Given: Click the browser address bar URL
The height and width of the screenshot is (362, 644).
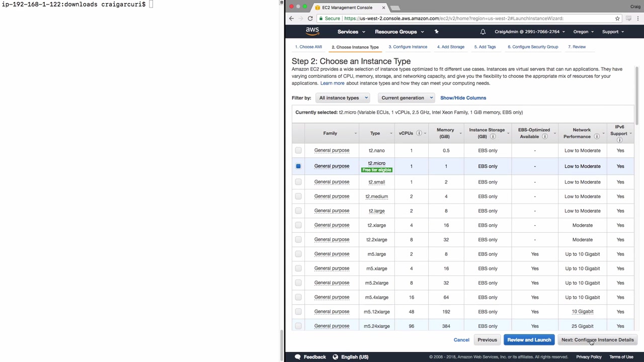Looking at the screenshot, I should tap(454, 19).
